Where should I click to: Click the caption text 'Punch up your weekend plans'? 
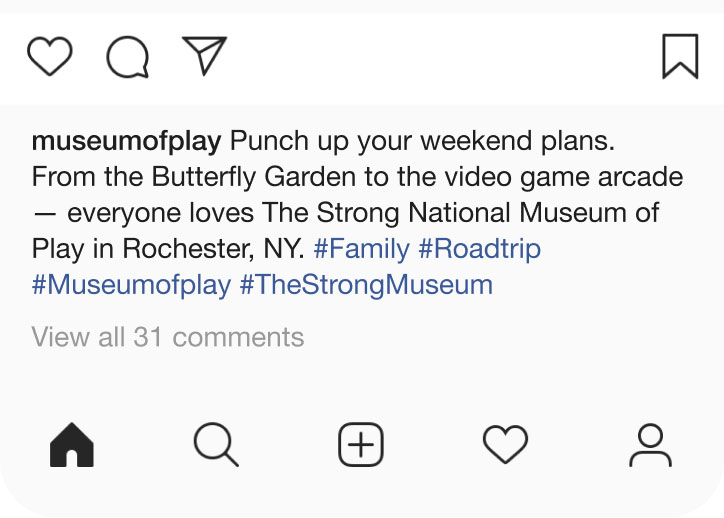422,141
